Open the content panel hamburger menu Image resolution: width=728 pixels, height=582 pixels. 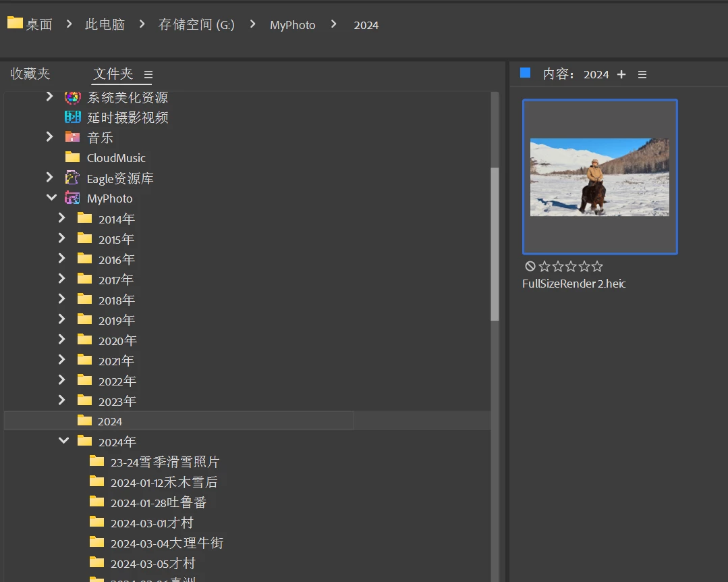pos(642,74)
